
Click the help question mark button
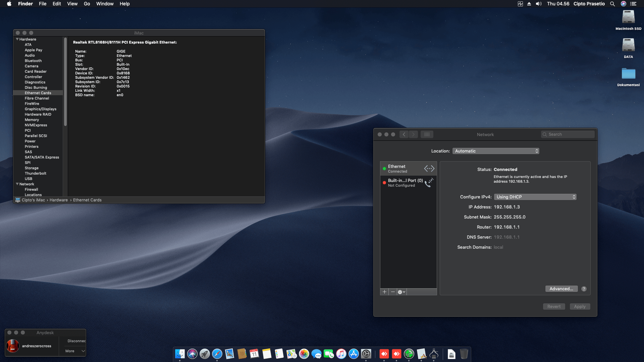pyautogui.click(x=584, y=289)
